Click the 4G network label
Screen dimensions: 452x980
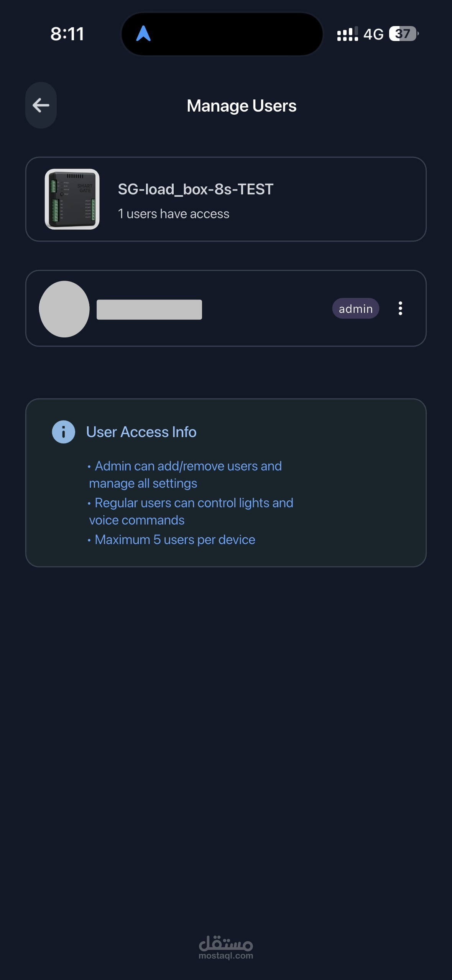point(373,35)
